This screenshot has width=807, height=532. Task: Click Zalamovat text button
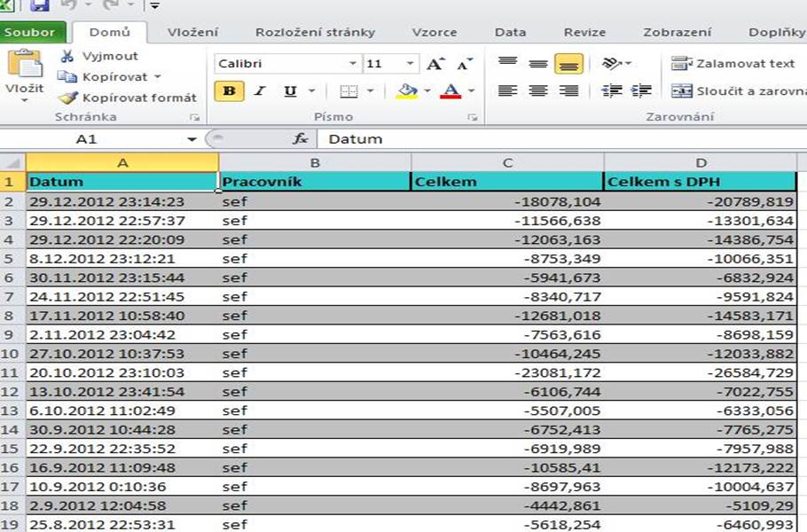734,64
